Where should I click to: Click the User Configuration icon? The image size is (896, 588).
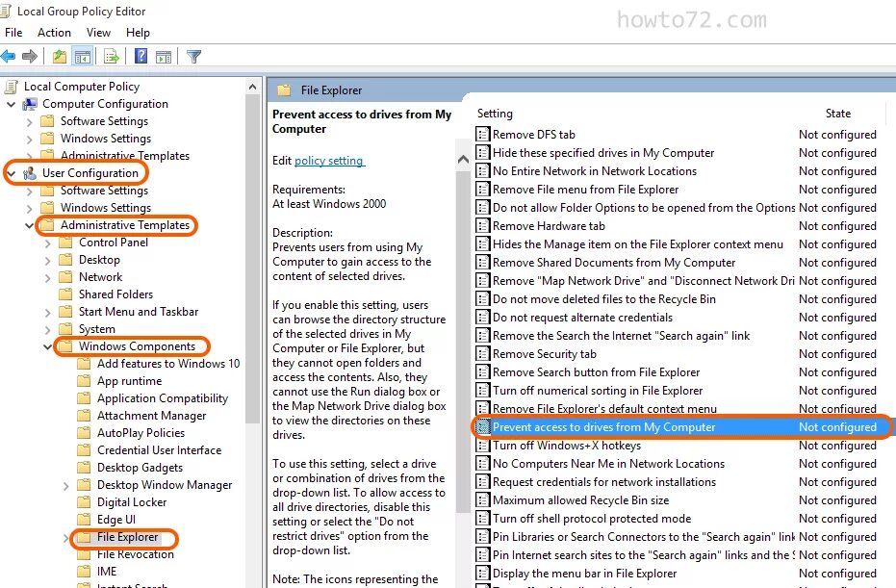tap(30, 173)
